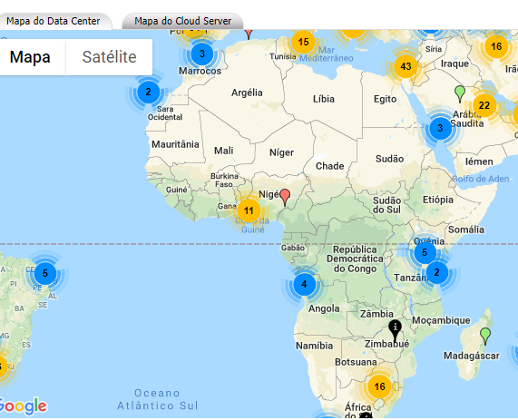518x420 pixels.
Task: Click the Golfo de Aden label
Action: coord(481,179)
